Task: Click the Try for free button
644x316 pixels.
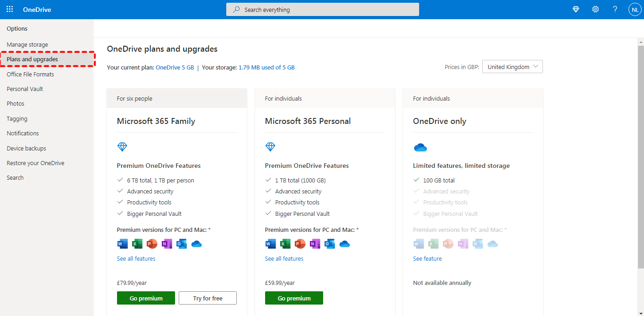Action: [x=208, y=298]
